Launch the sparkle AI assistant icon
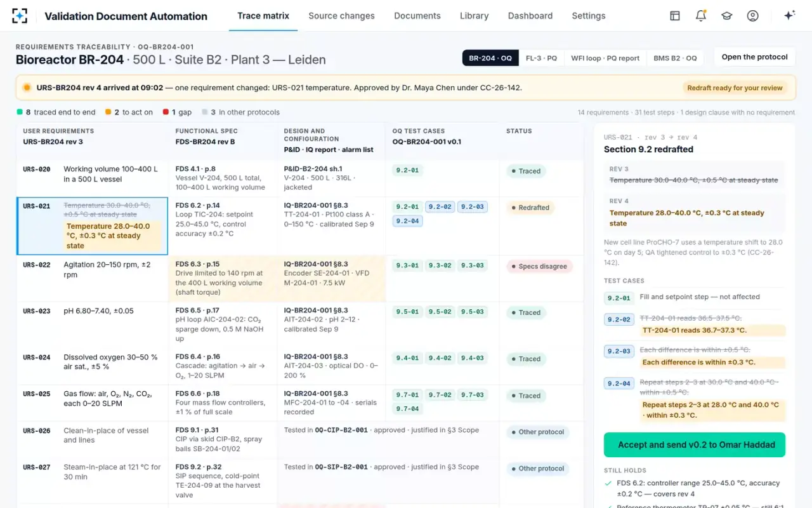The image size is (812, 508). (x=789, y=16)
